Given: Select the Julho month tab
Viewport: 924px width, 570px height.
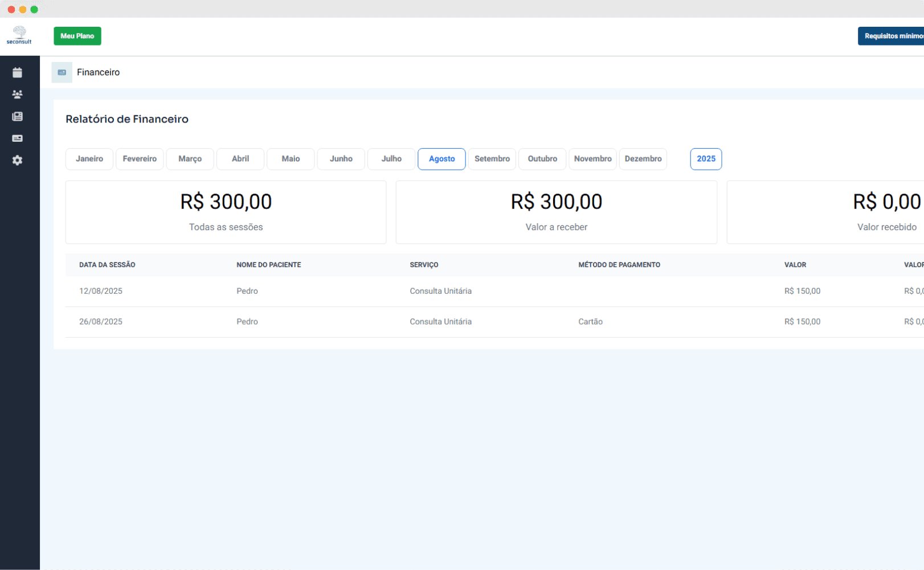Looking at the screenshot, I should 391,159.
